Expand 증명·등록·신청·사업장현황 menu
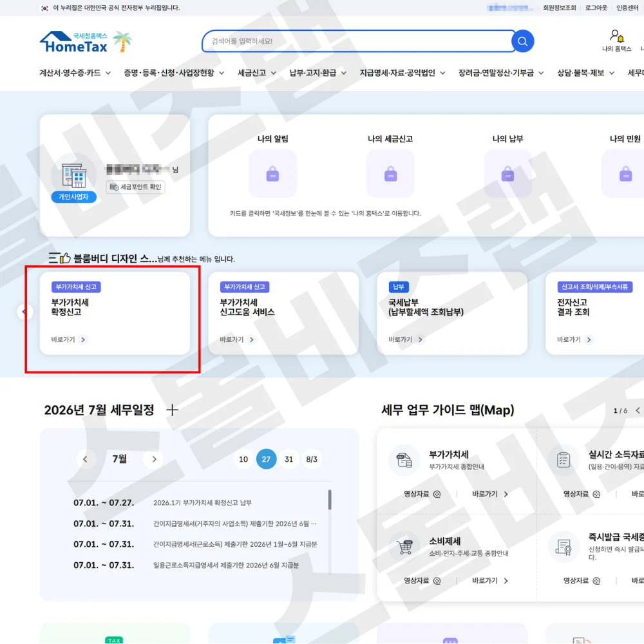644x644 pixels. 174,73
